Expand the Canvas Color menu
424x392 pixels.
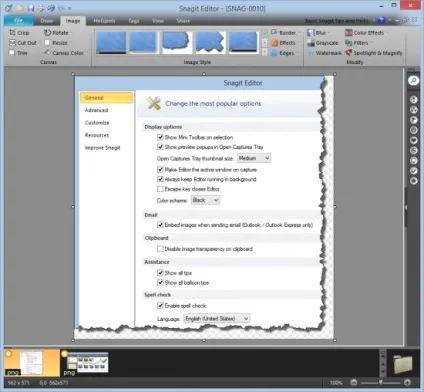66,53
